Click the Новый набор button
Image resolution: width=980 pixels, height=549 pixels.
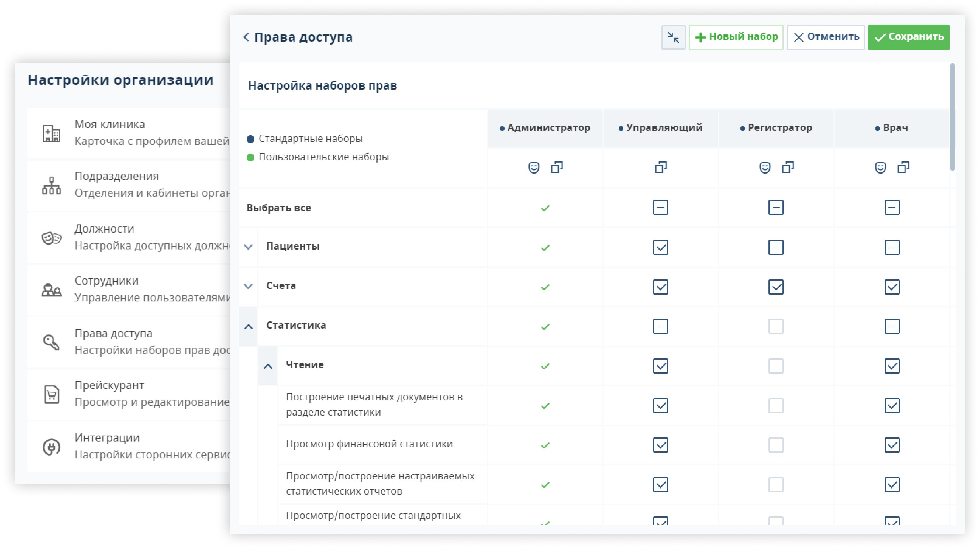click(736, 37)
